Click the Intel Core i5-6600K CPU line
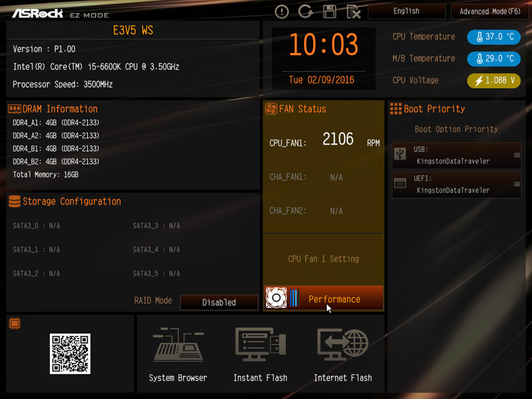Viewport: 532px width, 399px height. tap(96, 67)
